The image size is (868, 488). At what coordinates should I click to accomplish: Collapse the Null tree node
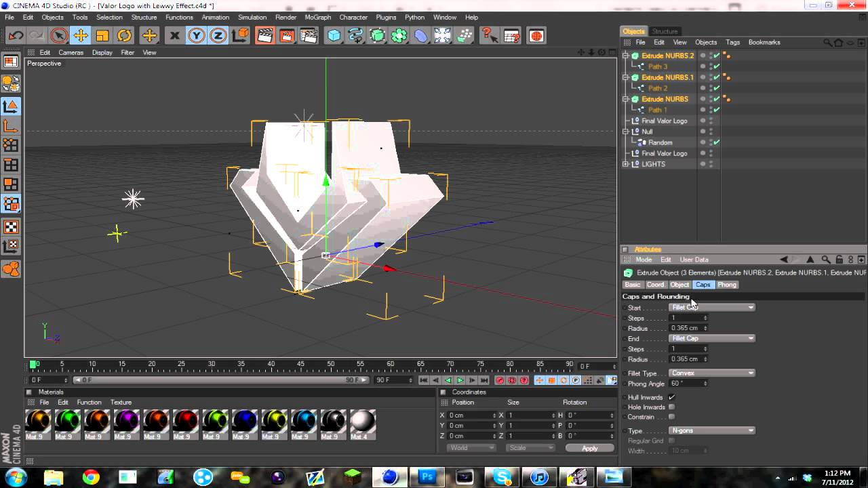pyautogui.click(x=627, y=131)
